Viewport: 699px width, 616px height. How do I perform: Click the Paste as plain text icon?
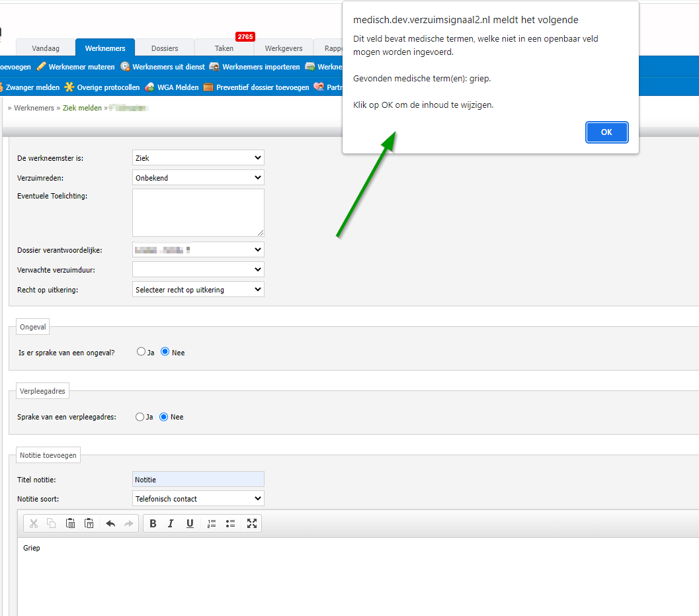[89, 523]
